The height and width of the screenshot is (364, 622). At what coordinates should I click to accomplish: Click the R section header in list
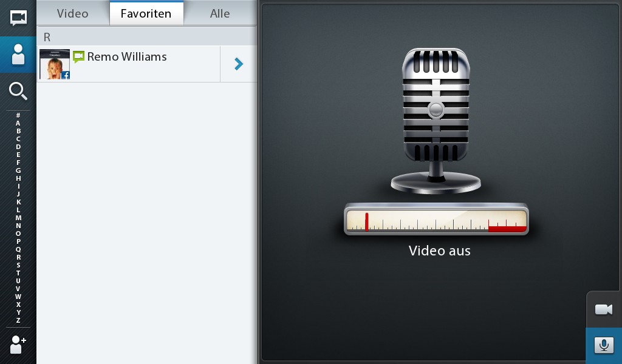[147, 37]
